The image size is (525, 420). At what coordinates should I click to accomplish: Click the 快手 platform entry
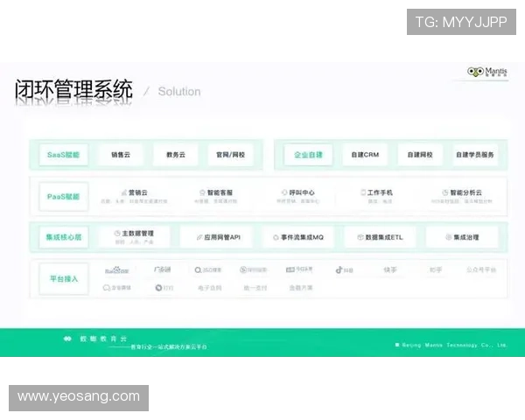click(390, 269)
